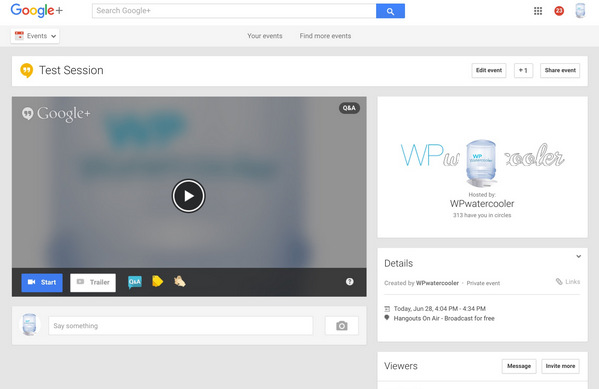This screenshot has width=599, height=389.
Task: Click the Share event button
Action: [560, 70]
